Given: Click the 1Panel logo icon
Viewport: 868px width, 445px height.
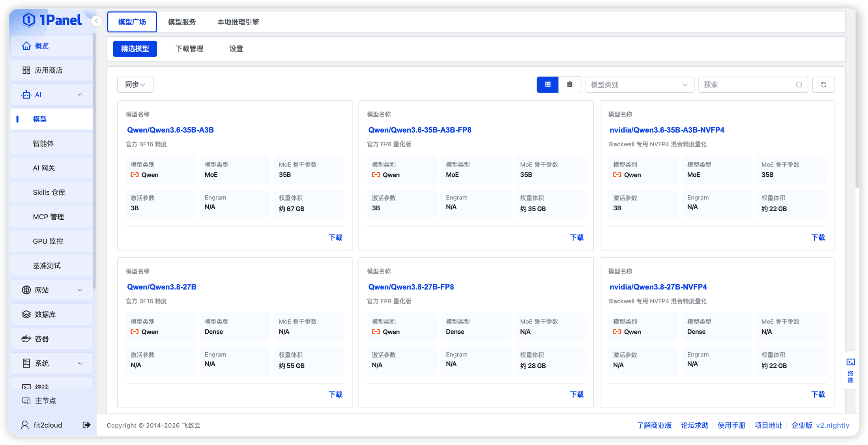Looking at the screenshot, I should pos(29,19).
